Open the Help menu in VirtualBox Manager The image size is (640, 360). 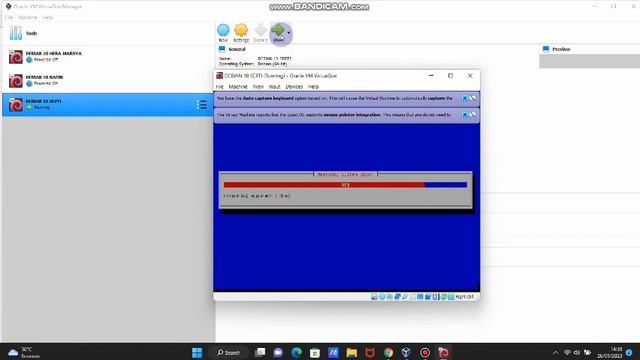pos(48,18)
